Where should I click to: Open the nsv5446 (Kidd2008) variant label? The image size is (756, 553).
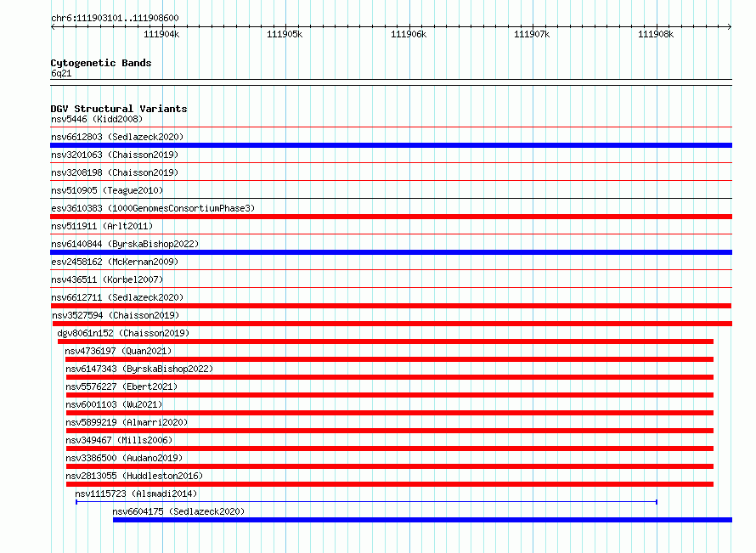tap(97, 119)
